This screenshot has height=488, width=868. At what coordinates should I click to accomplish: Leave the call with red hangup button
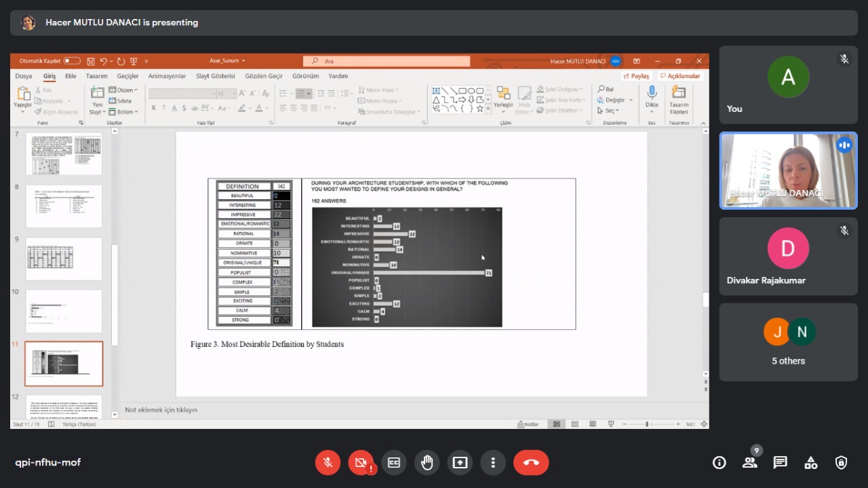tap(531, 462)
